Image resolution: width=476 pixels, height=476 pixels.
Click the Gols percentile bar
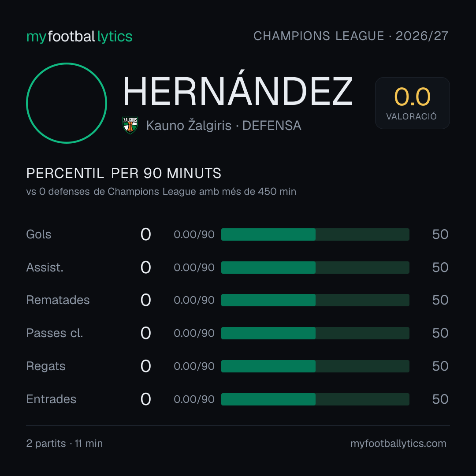[315, 234]
